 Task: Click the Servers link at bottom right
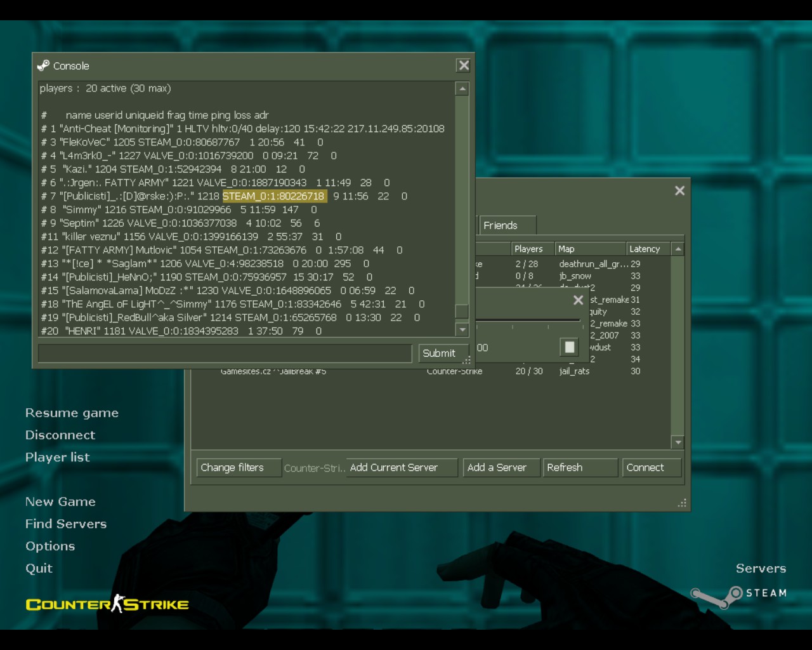tap(761, 568)
